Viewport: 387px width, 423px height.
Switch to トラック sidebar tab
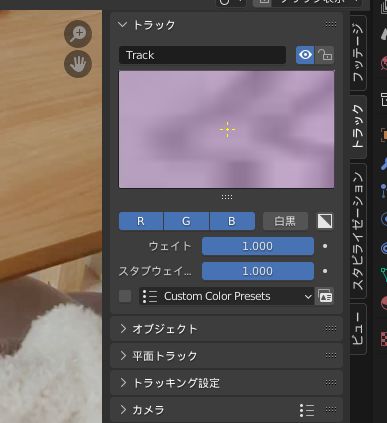point(358,127)
